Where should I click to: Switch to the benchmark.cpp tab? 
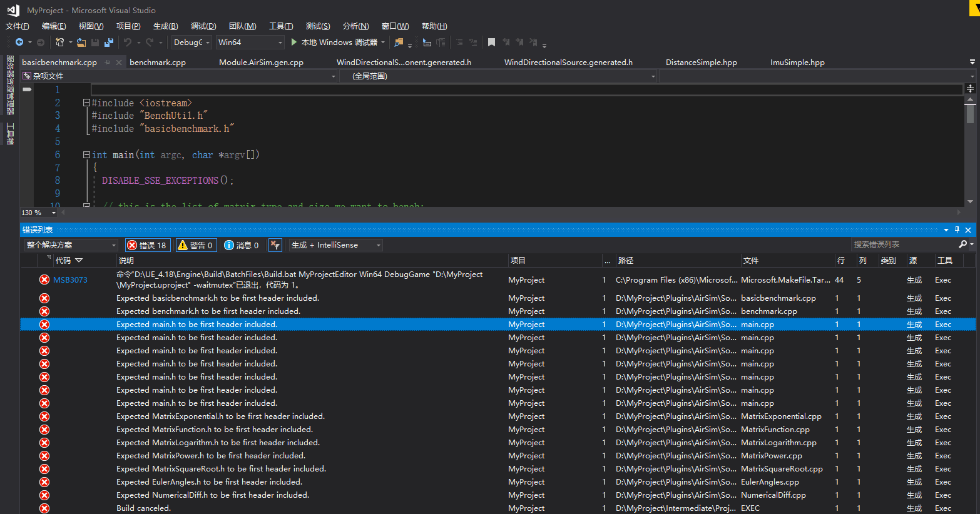point(158,63)
